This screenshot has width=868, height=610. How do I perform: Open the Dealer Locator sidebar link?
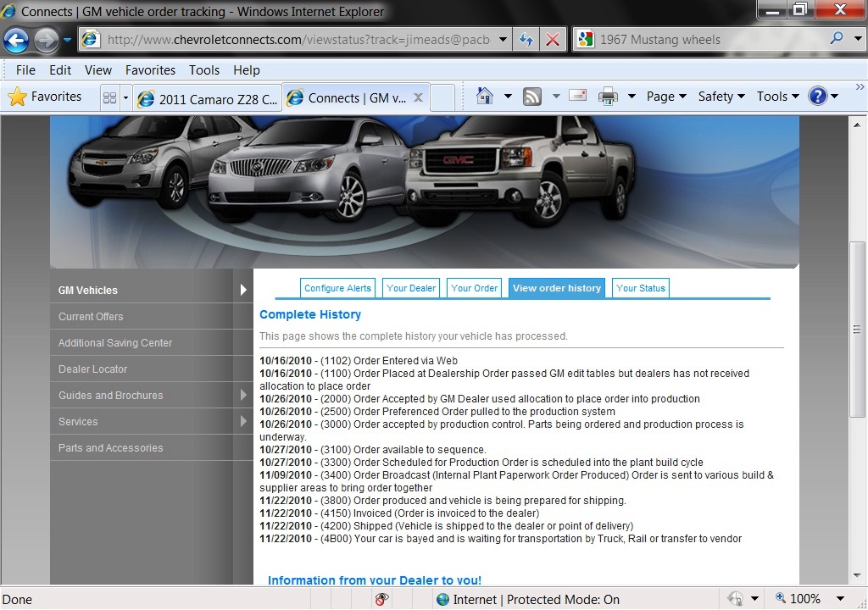[x=152, y=369]
